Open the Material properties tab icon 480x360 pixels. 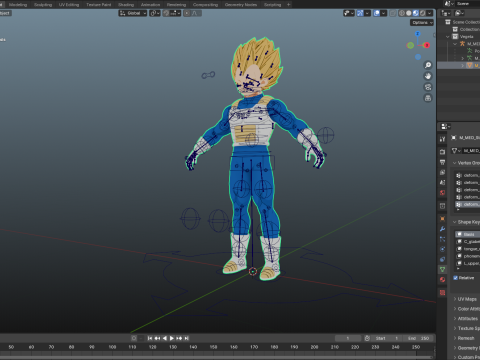[442, 280]
